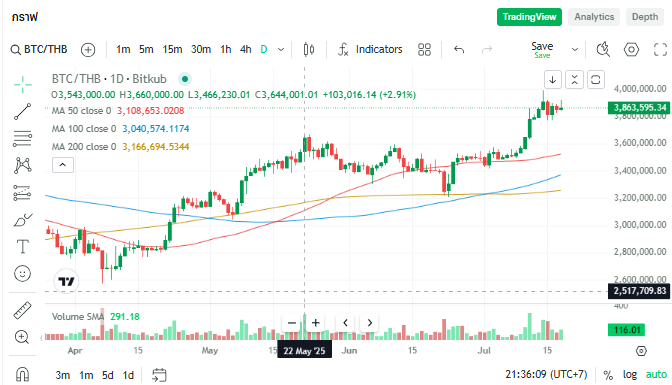Image resolution: width=672 pixels, height=385 pixels.
Task: Add a symbol to compare
Action: (x=88, y=50)
